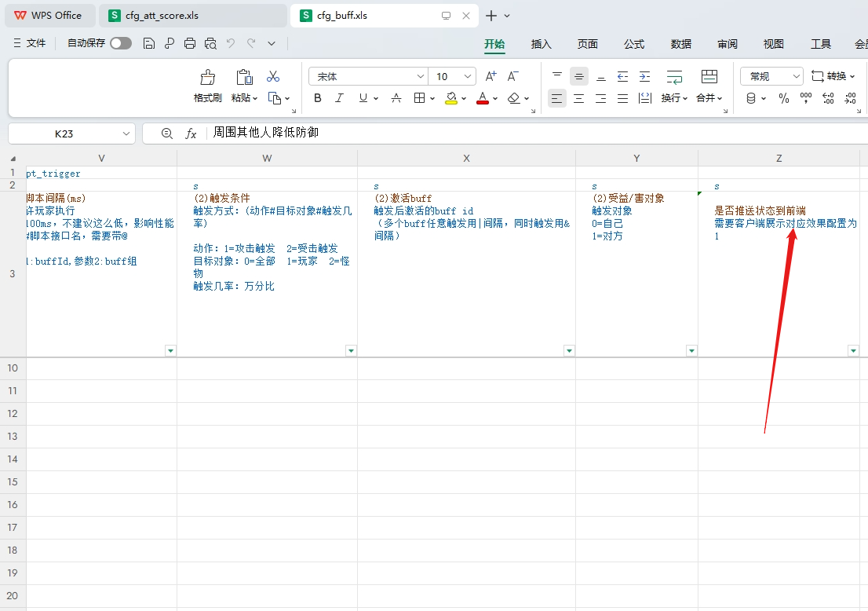Click the percent style icon
The width and height of the screenshot is (868, 611).
783,97
